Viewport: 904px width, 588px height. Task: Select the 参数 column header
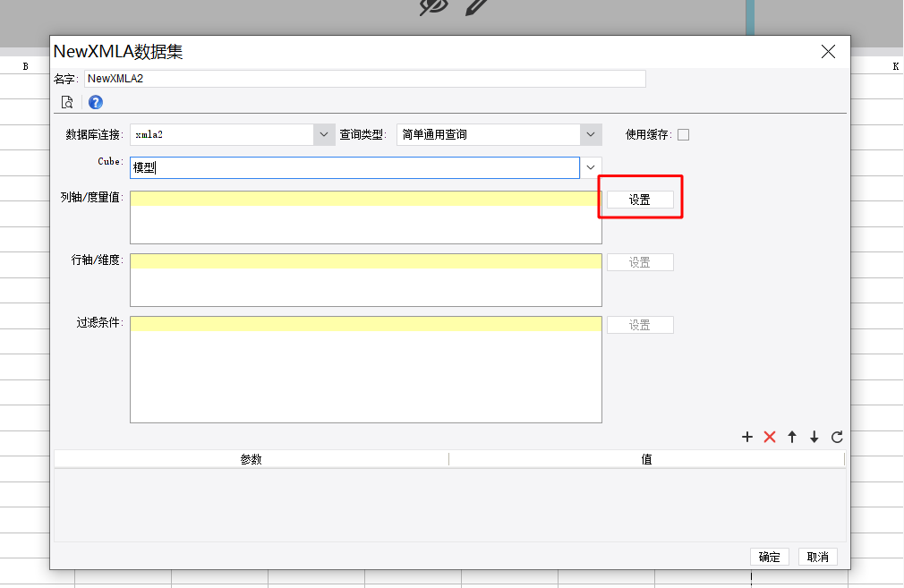coord(252,459)
